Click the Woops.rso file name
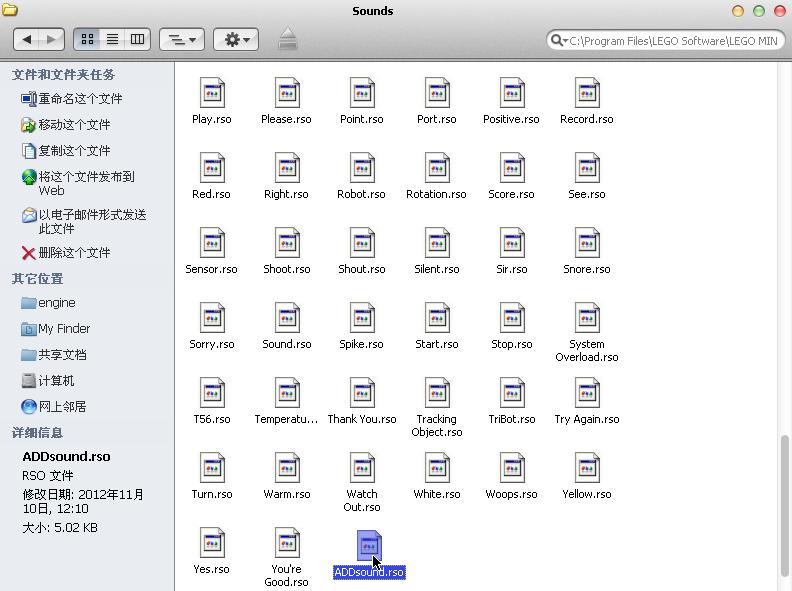 tap(511, 495)
